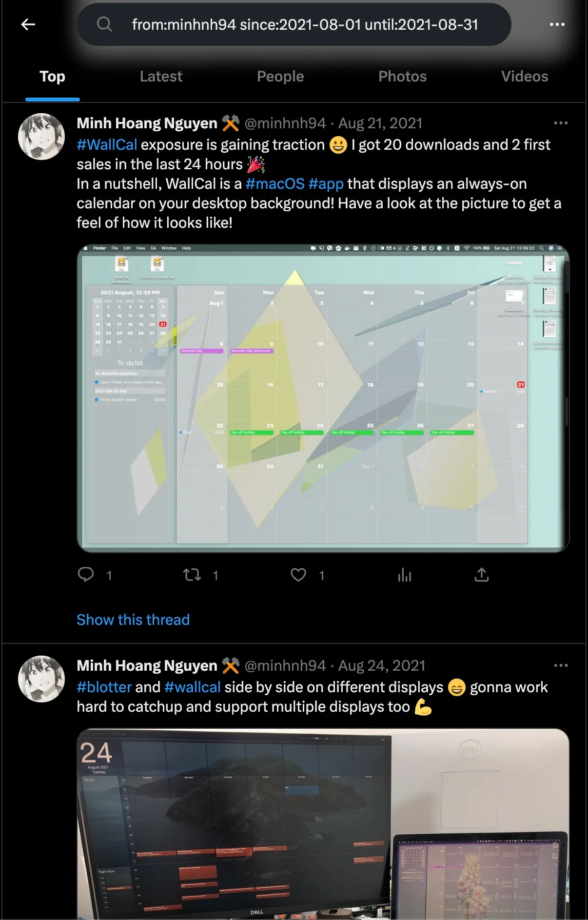
Task: Open the #blotter hashtag link
Action: click(x=104, y=687)
